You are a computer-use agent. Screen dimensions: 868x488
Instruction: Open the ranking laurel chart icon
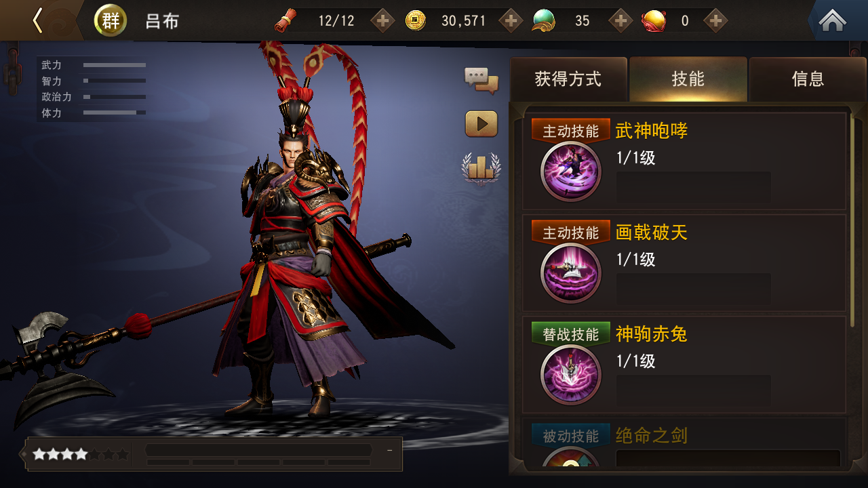(481, 167)
